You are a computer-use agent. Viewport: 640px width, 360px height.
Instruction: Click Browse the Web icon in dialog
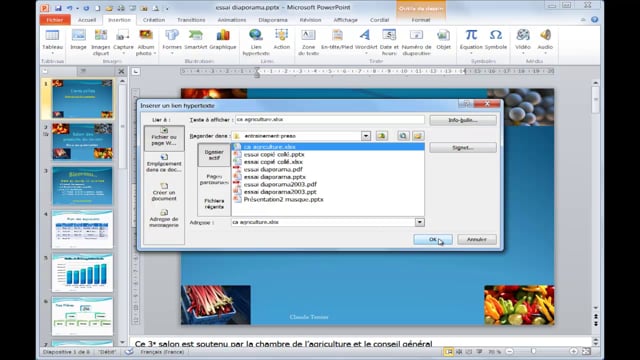point(403,136)
